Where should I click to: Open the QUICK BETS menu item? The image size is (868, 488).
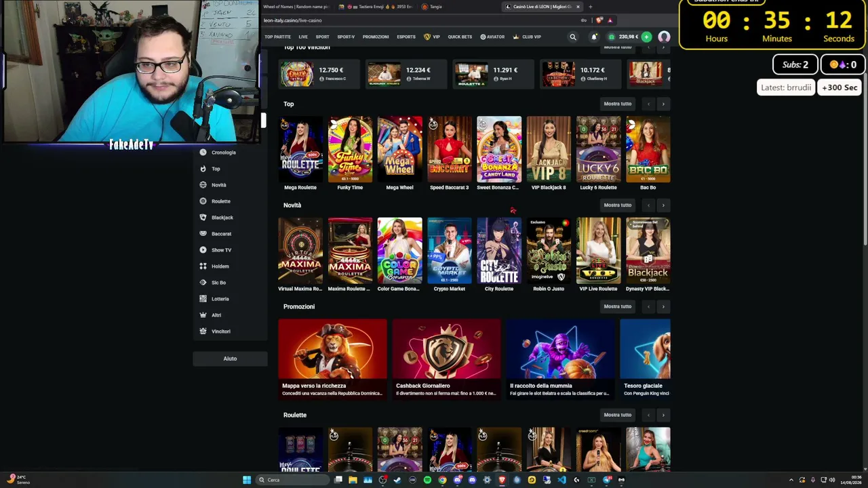460,37
